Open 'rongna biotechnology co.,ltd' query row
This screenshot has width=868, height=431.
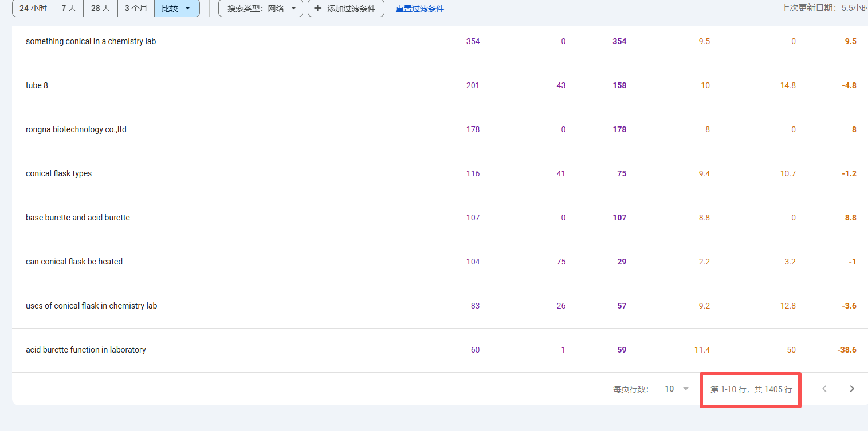76,129
